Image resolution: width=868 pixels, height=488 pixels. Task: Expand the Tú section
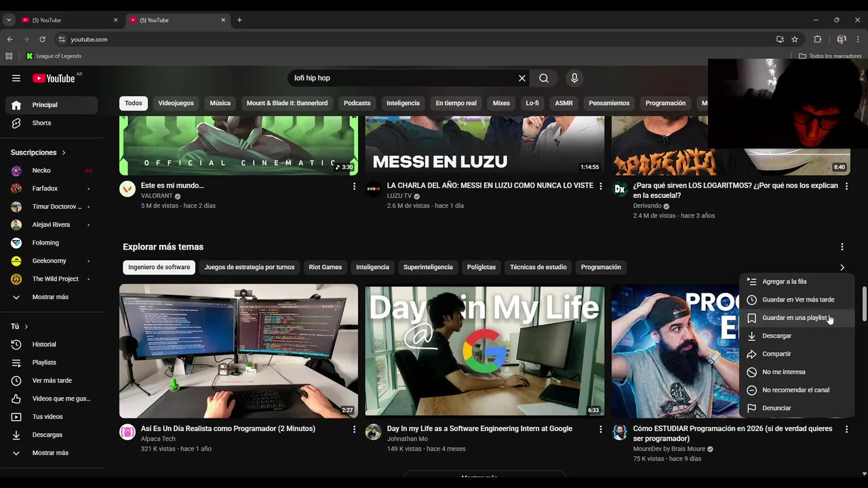pos(20,327)
